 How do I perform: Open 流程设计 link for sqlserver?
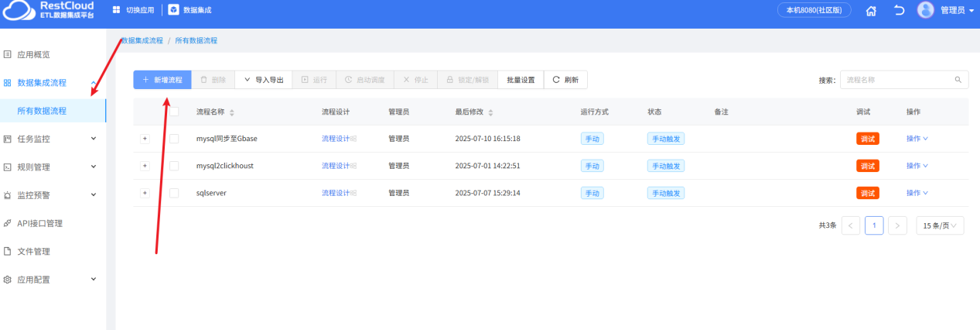[336, 193]
